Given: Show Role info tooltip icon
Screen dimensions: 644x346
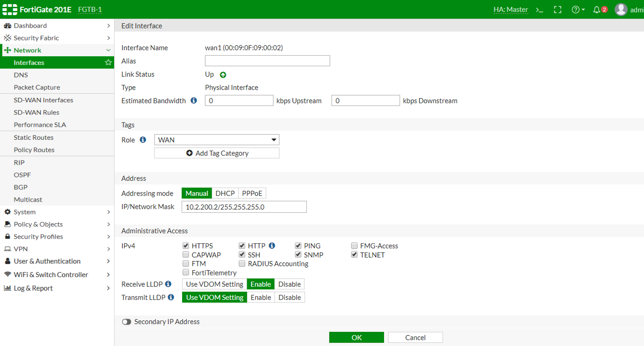Looking at the screenshot, I should [143, 140].
